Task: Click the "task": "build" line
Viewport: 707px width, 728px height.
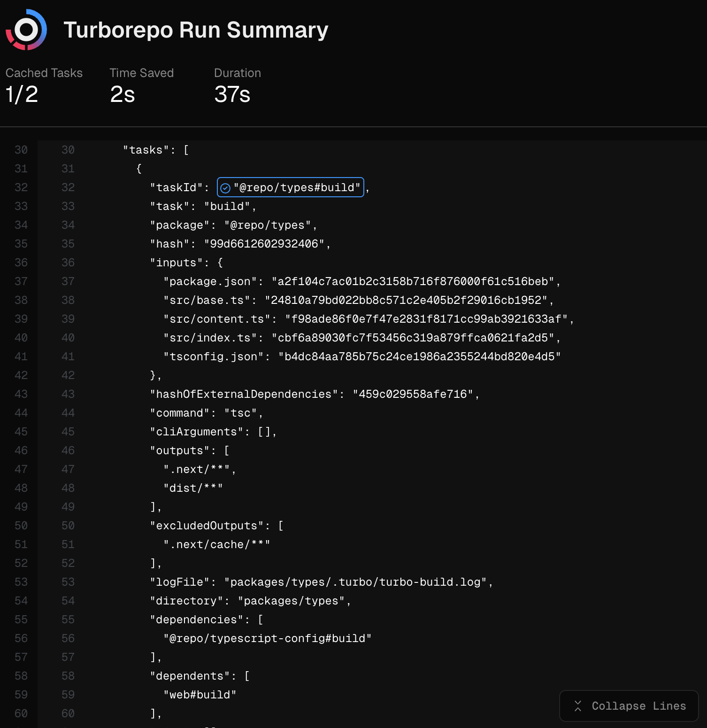Action: [x=203, y=206]
